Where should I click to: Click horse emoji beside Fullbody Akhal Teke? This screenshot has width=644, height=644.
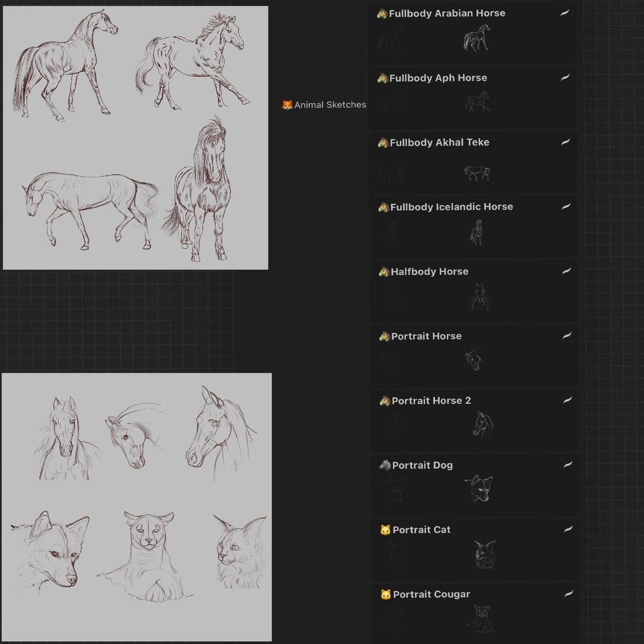tap(383, 142)
